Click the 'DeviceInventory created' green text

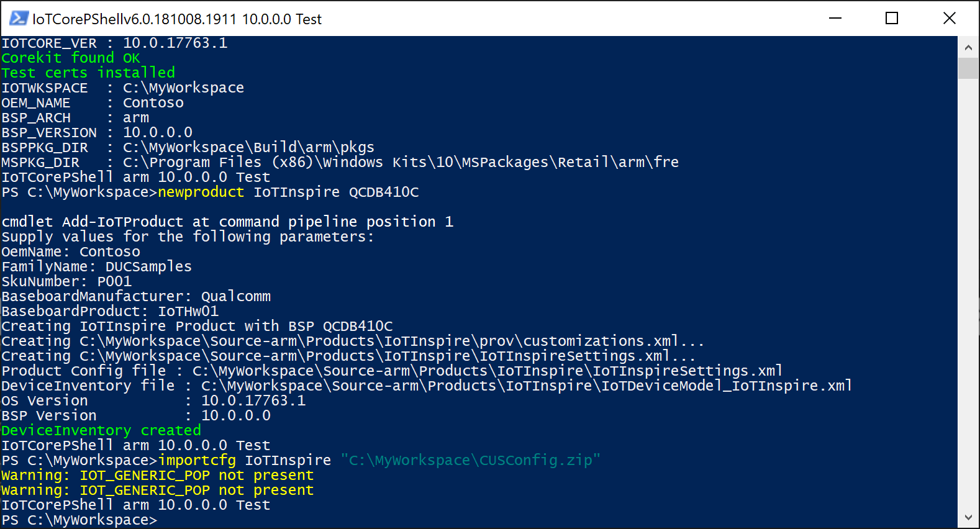(101, 430)
